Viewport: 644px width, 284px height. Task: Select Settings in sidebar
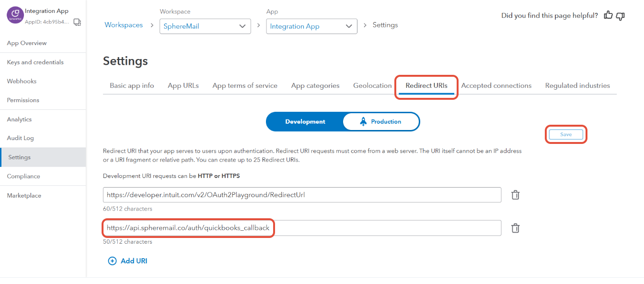click(43, 157)
